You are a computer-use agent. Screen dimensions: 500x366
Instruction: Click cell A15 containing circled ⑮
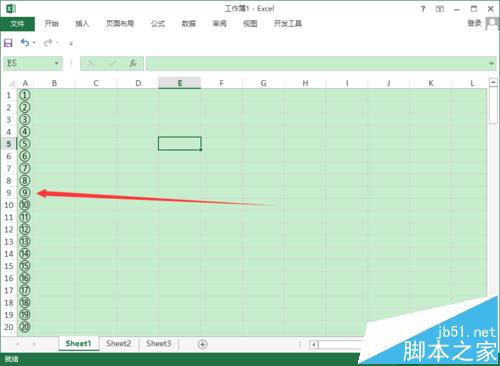pos(25,266)
